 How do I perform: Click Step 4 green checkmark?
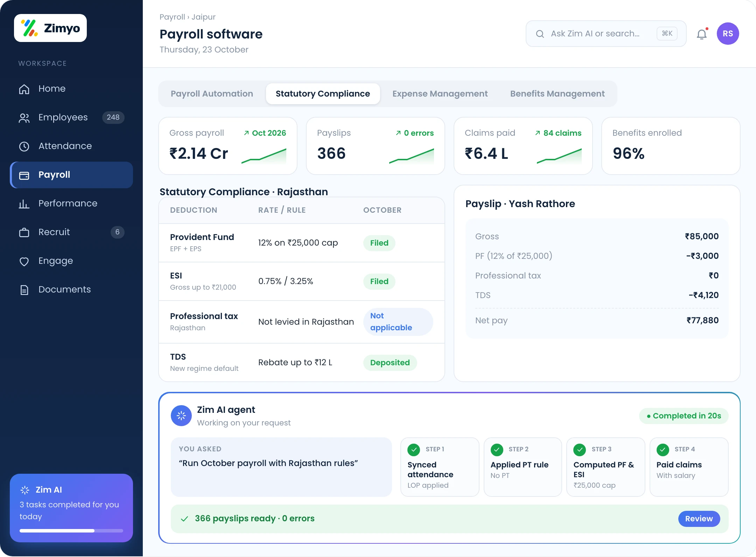click(x=663, y=450)
